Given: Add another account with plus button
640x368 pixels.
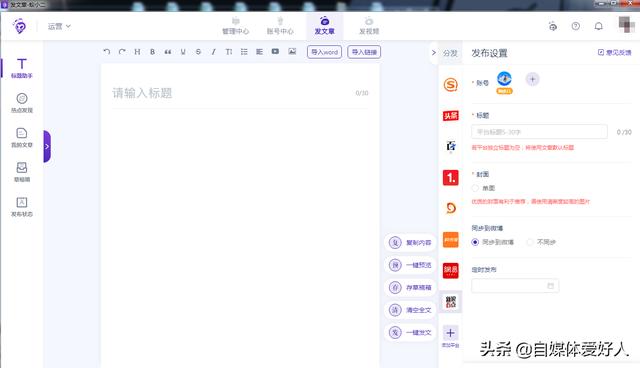Looking at the screenshot, I should [532, 79].
